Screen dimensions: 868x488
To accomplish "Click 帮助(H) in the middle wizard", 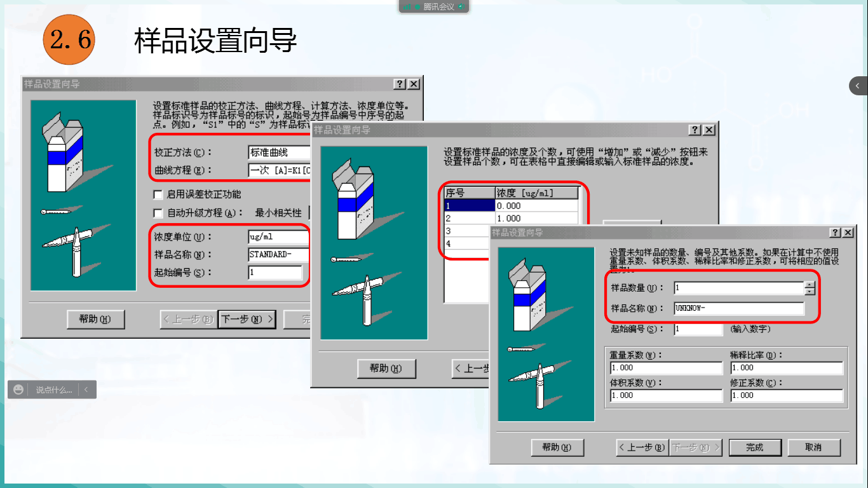I will 386,369.
